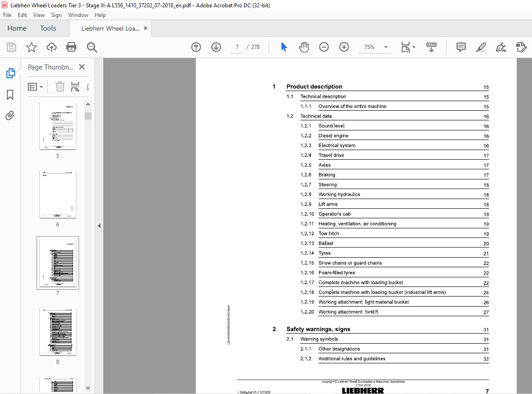Zoom in with plus icon
The height and width of the screenshot is (394, 532).
click(x=344, y=47)
